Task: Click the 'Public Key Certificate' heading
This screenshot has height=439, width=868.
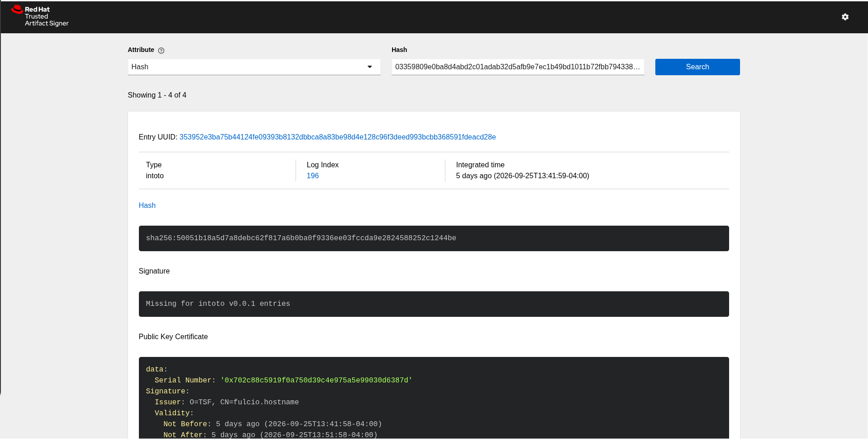Action: tap(173, 337)
